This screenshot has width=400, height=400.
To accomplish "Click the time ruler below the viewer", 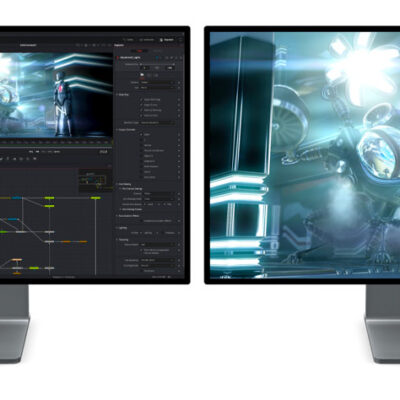I will pyautogui.click(x=56, y=142).
